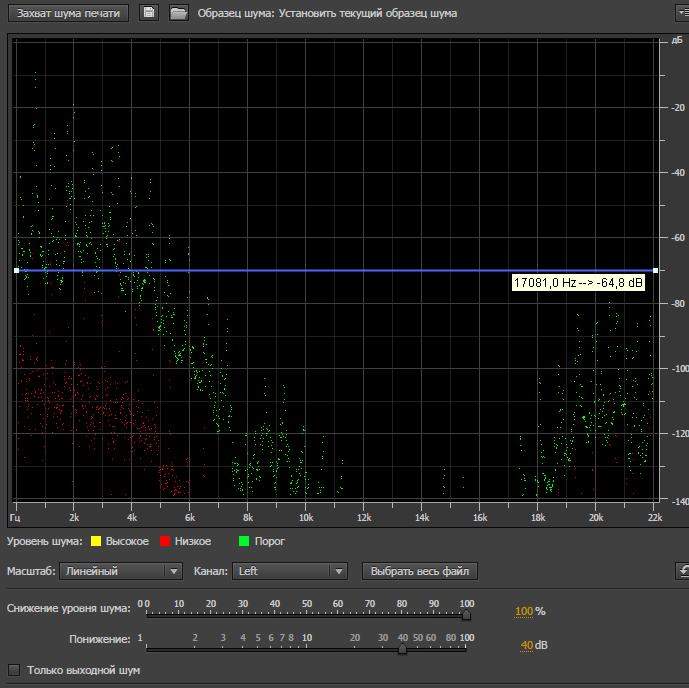Select the left control point on blue curve
The height and width of the screenshot is (688, 689).
tap(17, 270)
